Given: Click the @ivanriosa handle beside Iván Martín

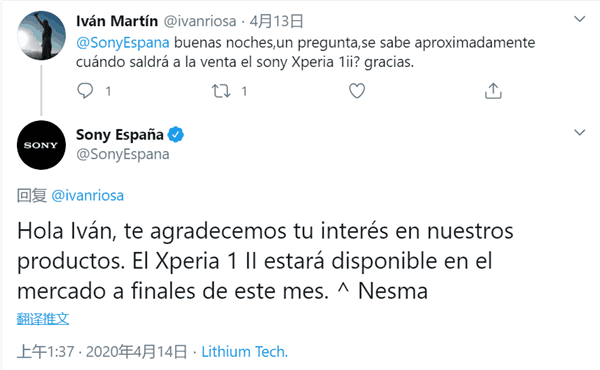Looking at the screenshot, I should 200,21.
